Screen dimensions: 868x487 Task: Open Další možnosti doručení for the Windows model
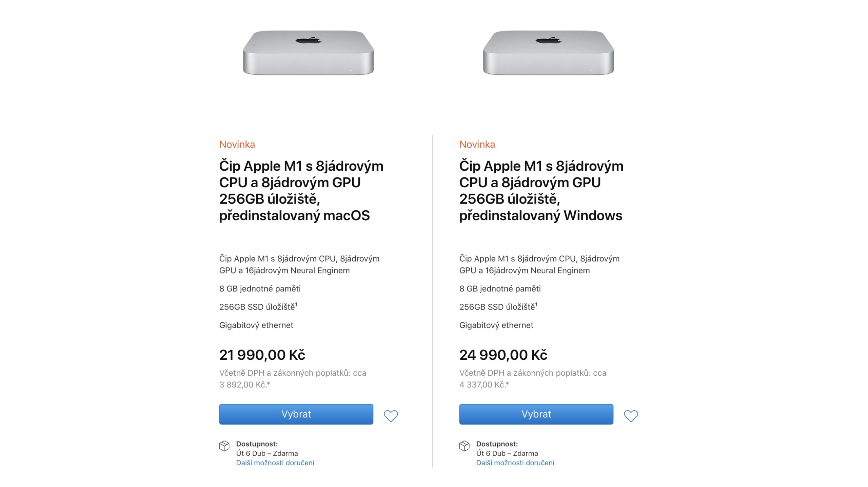515,463
